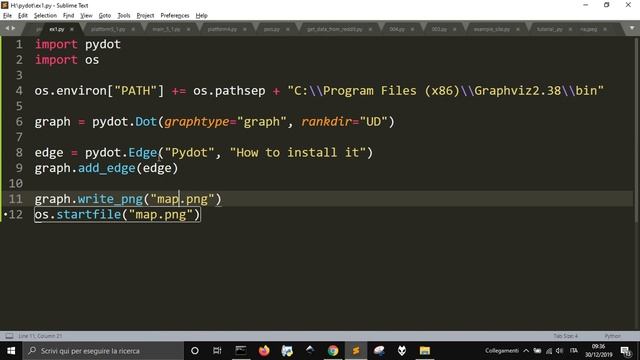Open the Windows Start menu
The width and height of the screenshot is (640, 360).
pyautogui.click(x=11, y=351)
